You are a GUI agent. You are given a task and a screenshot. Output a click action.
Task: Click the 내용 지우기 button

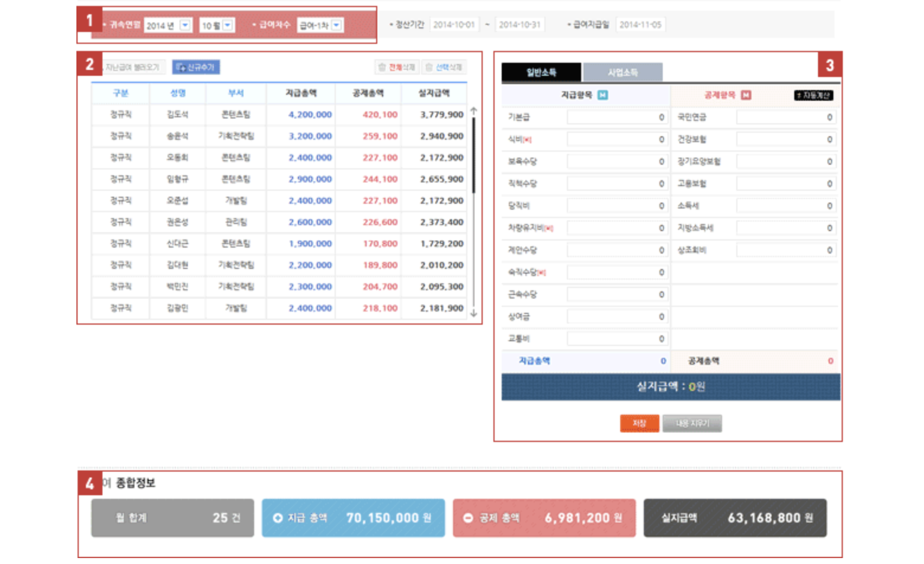(x=692, y=423)
